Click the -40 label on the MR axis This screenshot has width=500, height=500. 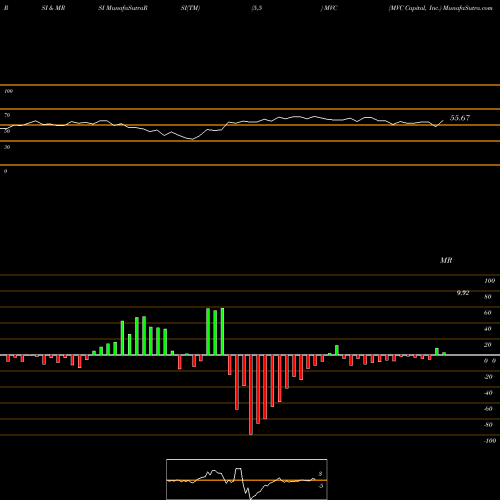(x=488, y=393)
